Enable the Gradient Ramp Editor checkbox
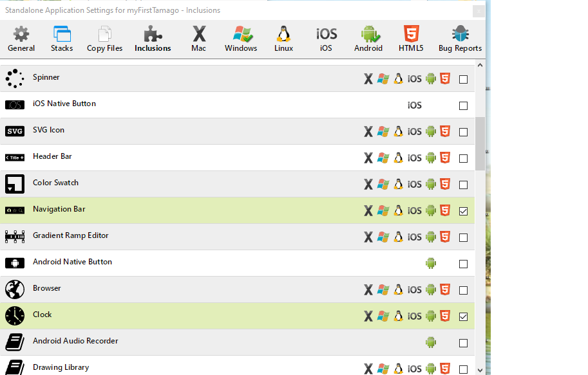This screenshot has width=588, height=375. [464, 237]
